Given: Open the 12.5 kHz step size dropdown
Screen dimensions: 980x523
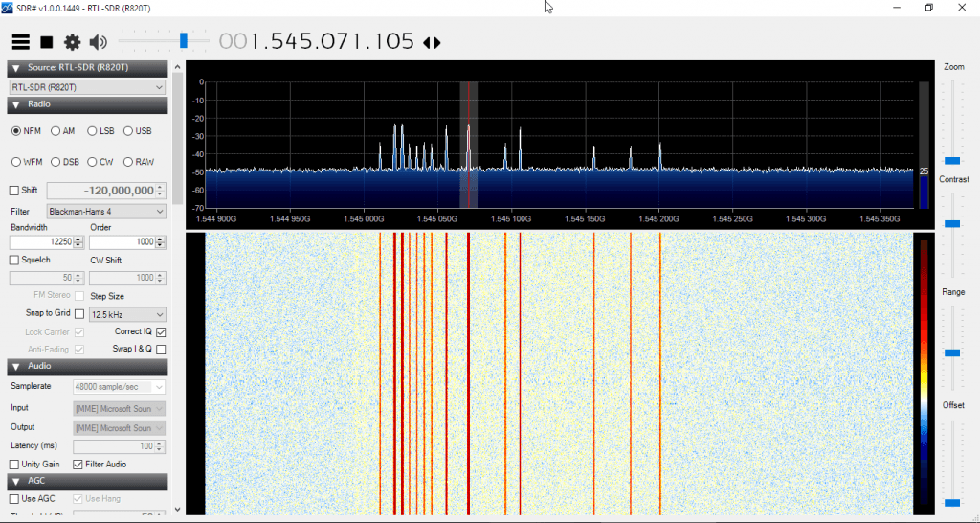Looking at the screenshot, I should (127, 314).
